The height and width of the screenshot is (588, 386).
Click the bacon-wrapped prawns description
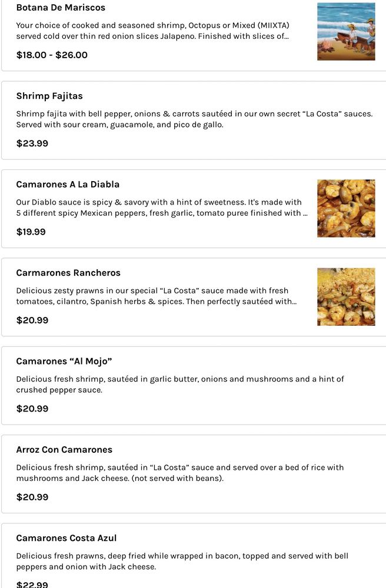[x=182, y=562]
